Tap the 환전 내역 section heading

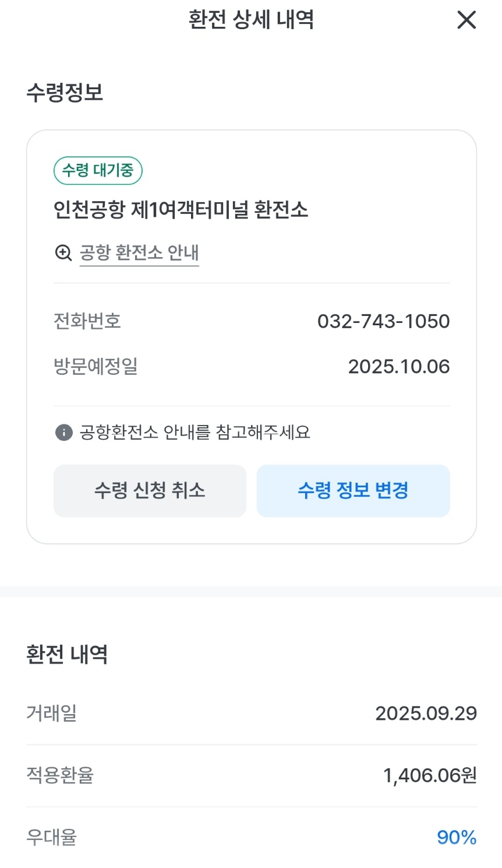coord(67,654)
